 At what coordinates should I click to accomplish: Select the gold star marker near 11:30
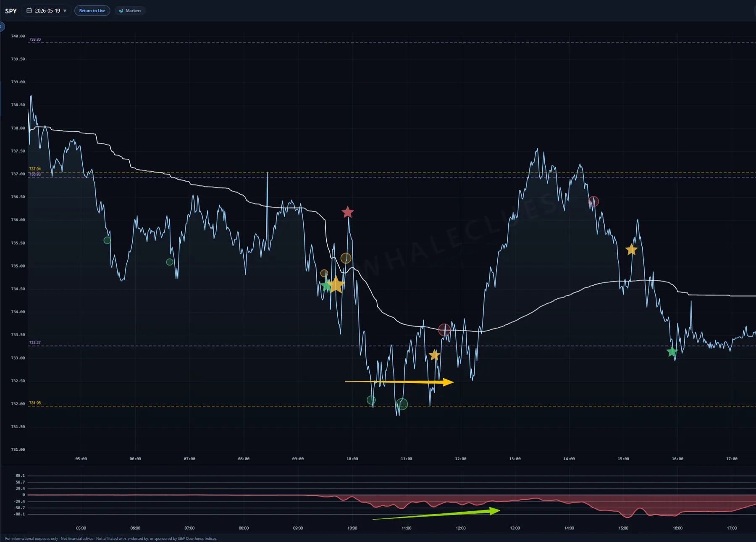click(434, 355)
